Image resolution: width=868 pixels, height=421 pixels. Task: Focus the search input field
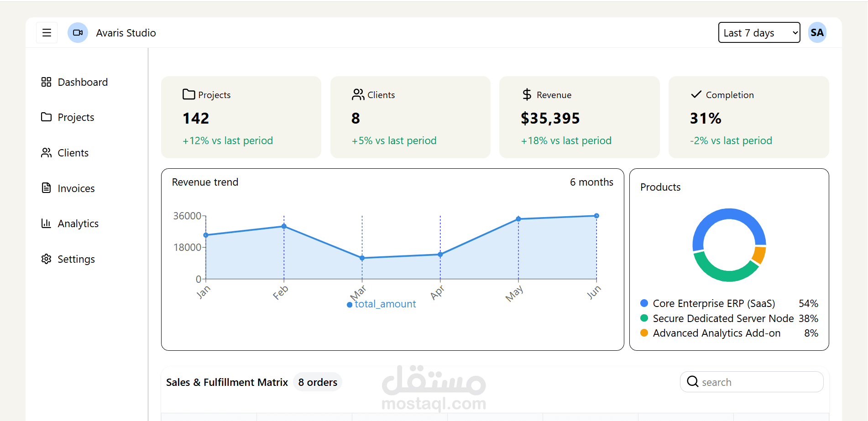point(752,382)
